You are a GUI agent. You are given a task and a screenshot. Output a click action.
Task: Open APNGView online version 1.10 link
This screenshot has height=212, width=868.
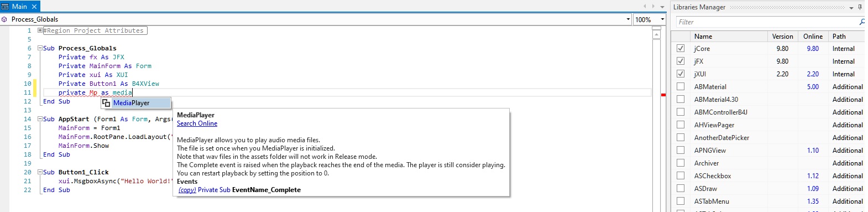pos(813,151)
